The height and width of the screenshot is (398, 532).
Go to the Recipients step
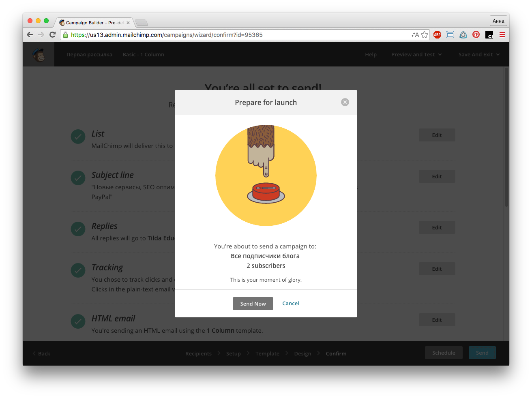pos(198,354)
